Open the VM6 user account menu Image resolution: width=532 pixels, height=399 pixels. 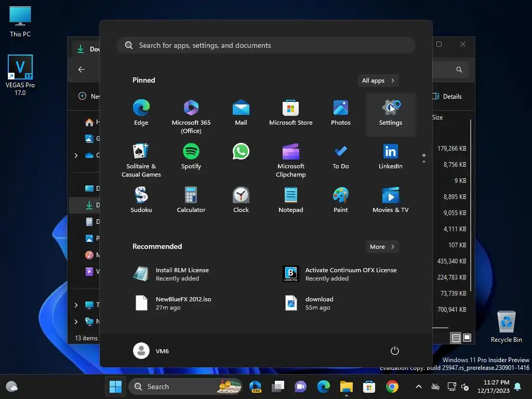point(151,351)
